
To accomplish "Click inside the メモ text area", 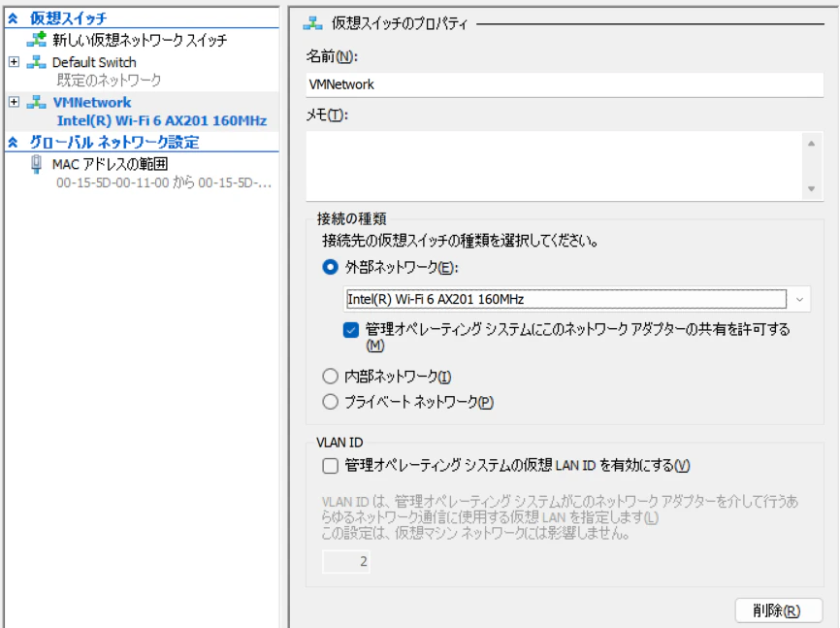I will (554, 166).
